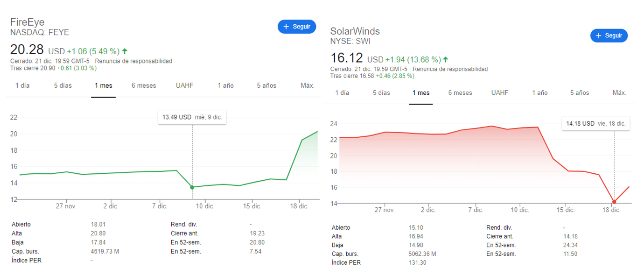Click FireEye change +1.06 (5.49 %)
The width and height of the screenshot is (644, 276).
(x=93, y=51)
